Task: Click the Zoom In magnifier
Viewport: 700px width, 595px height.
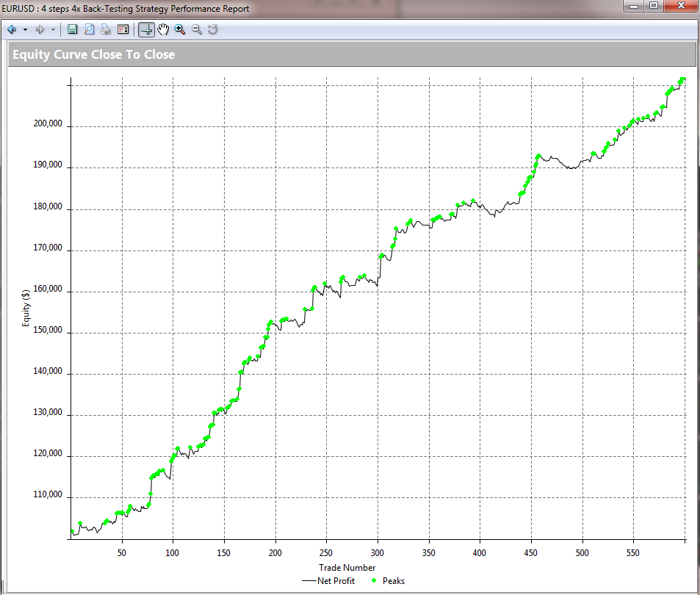Action: tap(180, 29)
